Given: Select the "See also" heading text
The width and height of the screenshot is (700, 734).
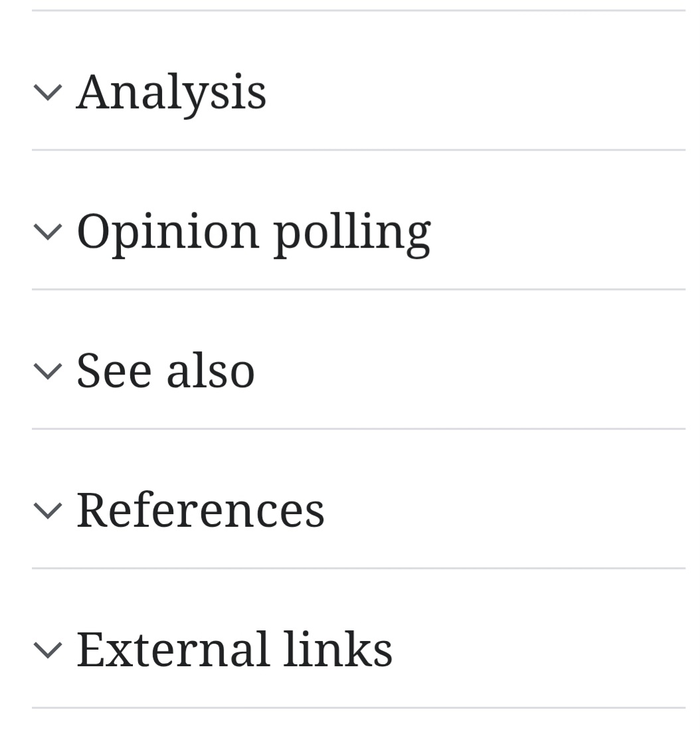Looking at the screenshot, I should point(165,371).
